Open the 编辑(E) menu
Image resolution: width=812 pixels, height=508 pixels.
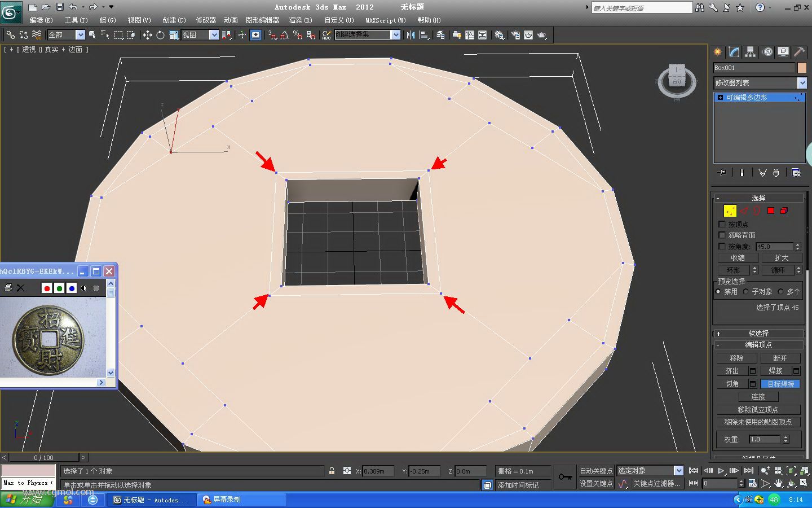point(41,20)
